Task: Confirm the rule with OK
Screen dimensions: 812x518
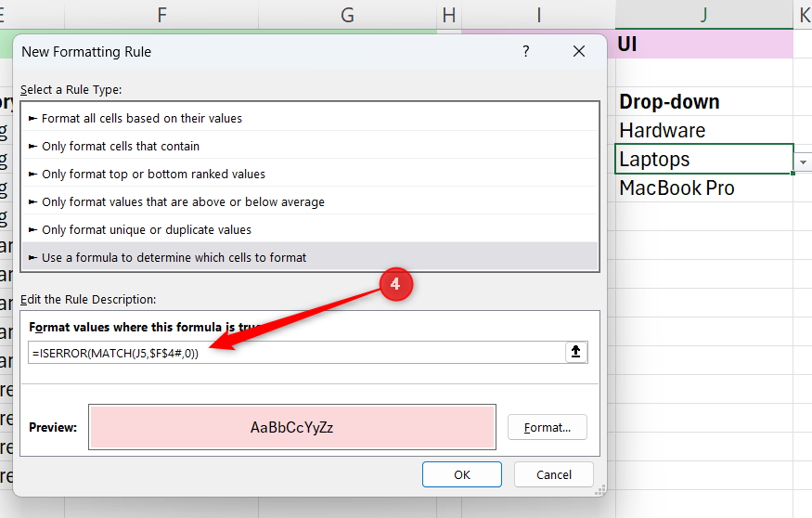Action: [x=462, y=474]
